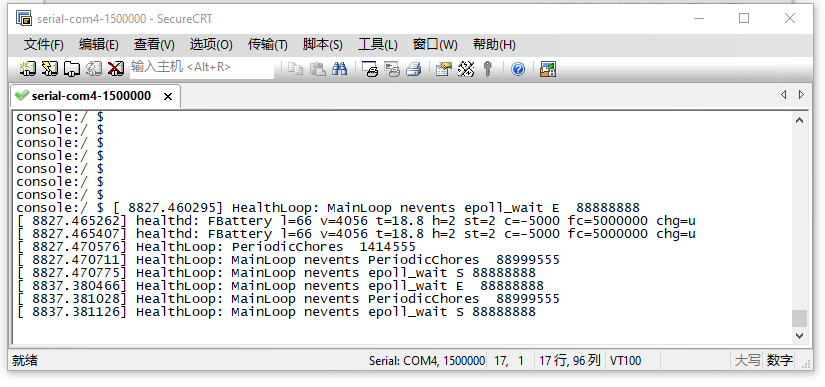This screenshot has width=825, height=387.
Task: Open the 查看(V) menu
Action: (x=154, y=45)
